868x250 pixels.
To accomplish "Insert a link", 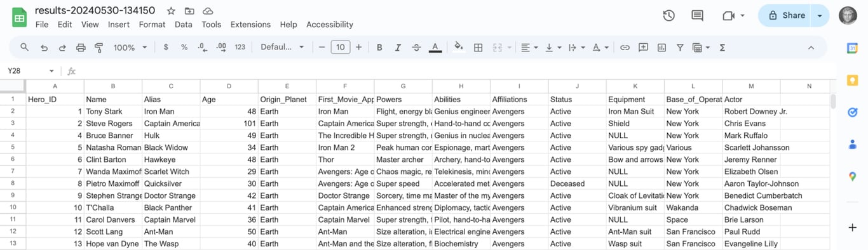I will [x=625, y=48].
